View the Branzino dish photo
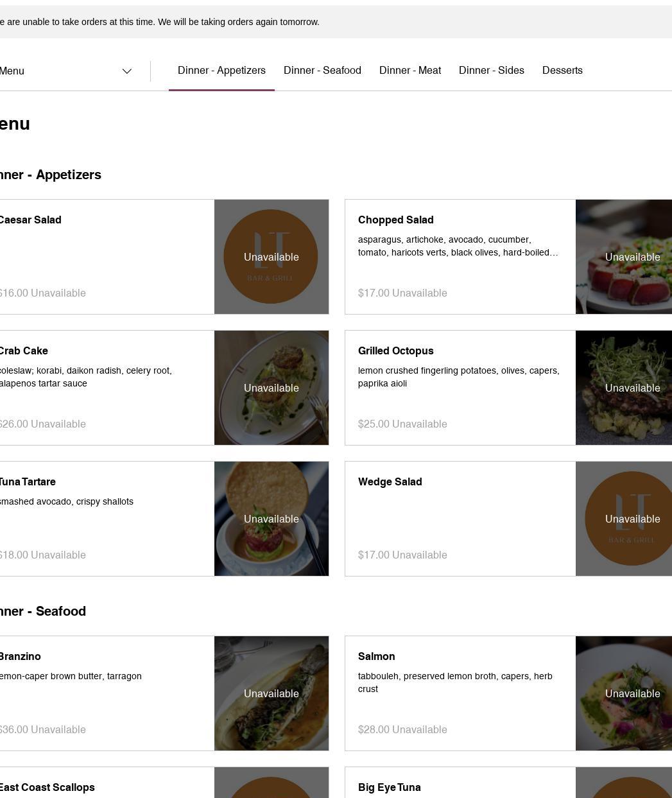Viewport: 672px width, 798px height. point(271,693)
